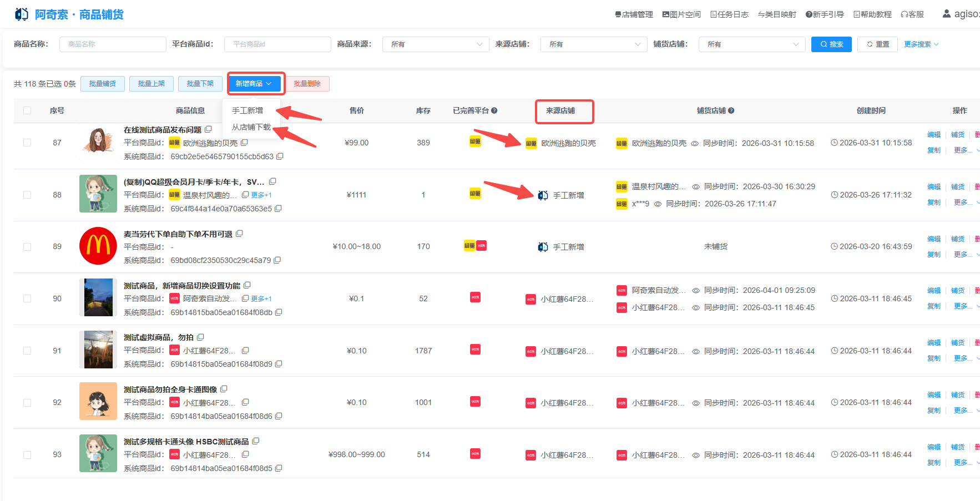Viewport: 980px width, 501px height.
Task: Open 类目映射 in top navigation
Action: click(x=777, y=14)
